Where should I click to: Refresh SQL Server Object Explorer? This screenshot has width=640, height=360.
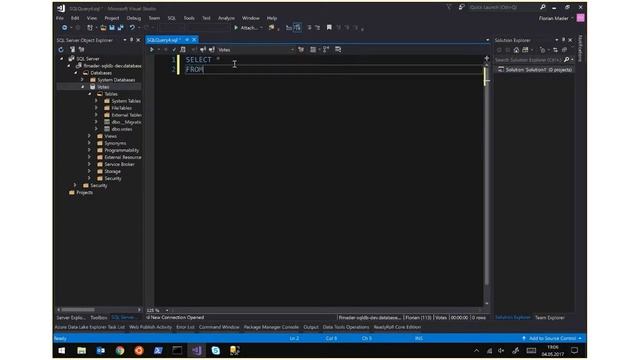click(61, 49)
